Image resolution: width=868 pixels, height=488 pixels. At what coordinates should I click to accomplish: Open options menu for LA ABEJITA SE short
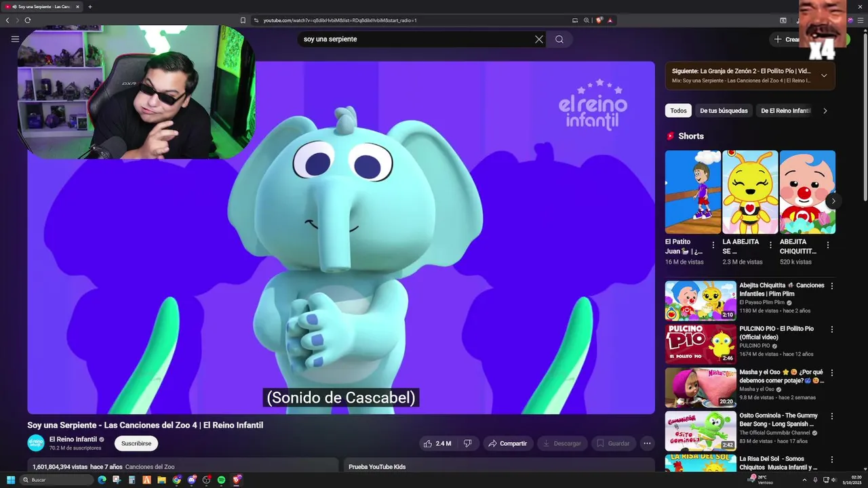[770, 245]
